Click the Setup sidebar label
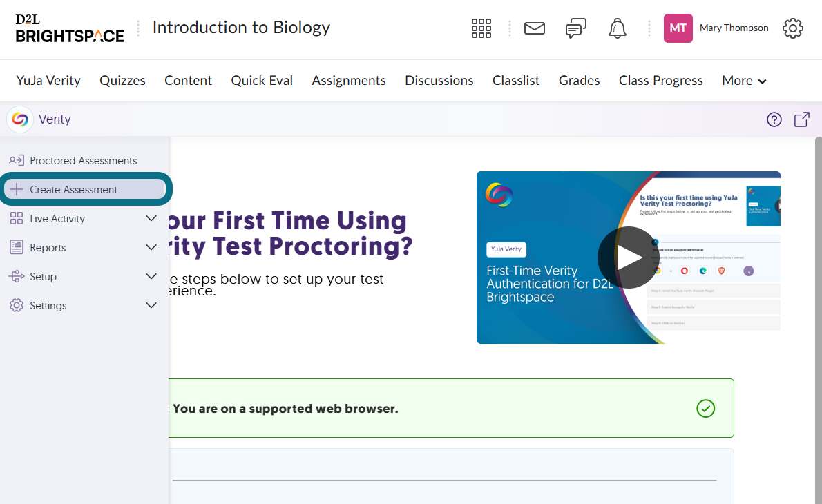Screen dimensions: 822x504 click(x=43, y=276)
